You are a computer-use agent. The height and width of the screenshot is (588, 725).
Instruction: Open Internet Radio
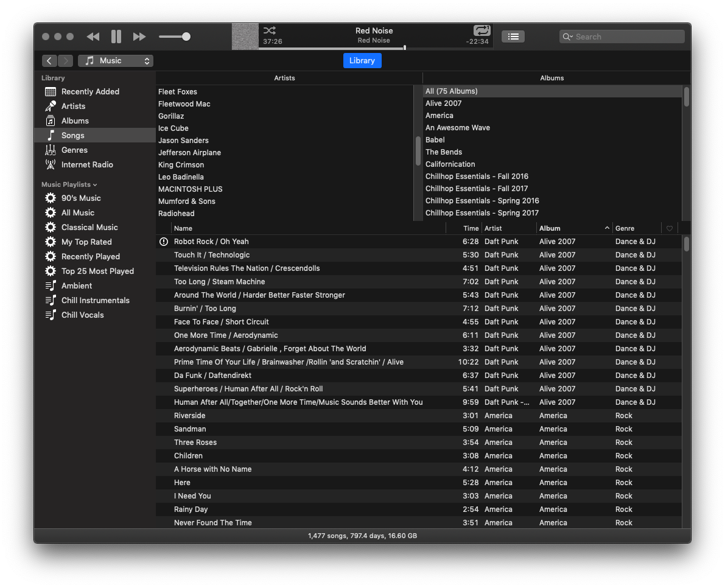tap(95, 164)
